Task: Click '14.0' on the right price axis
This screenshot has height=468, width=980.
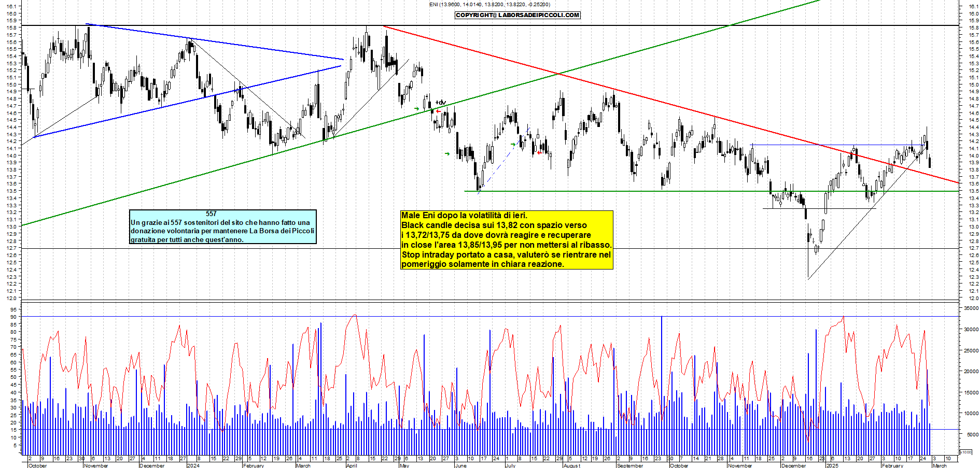Action: tap(973, 155)
